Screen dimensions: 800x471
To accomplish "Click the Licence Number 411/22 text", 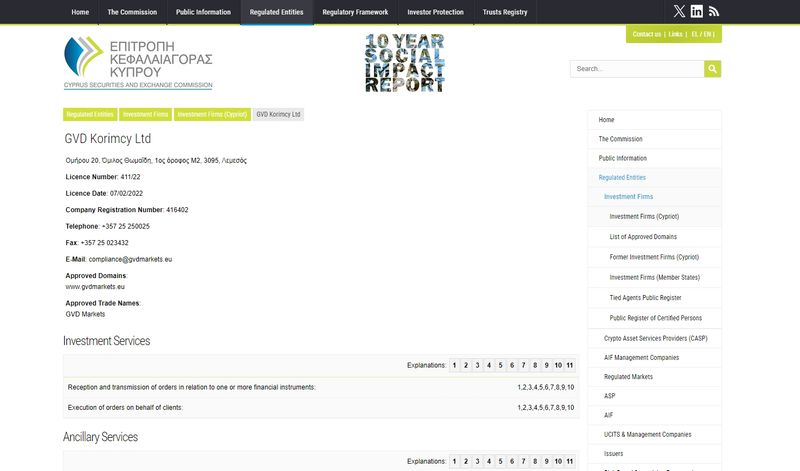I will tap(103, 177).
